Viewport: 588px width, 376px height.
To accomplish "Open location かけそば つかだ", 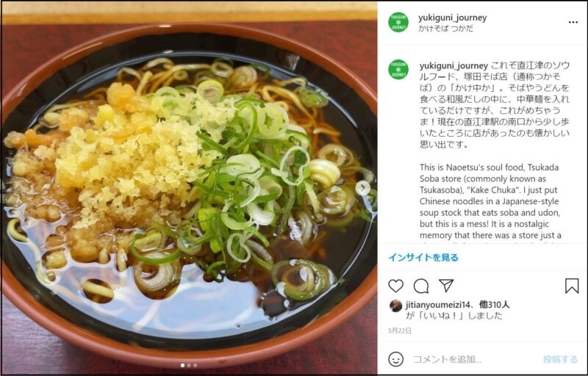I will tap(445, 29).
